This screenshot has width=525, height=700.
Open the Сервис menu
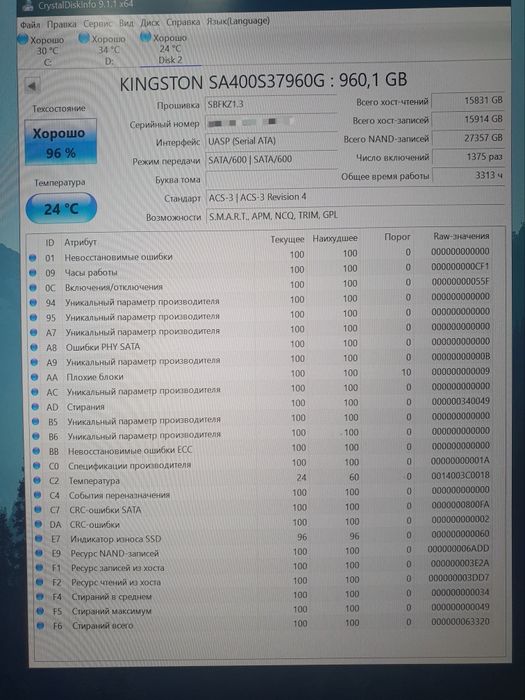coord(98,23)
